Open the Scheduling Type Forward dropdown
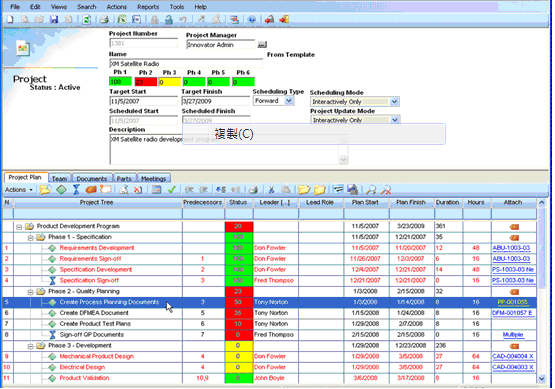555x389 pixels. [x=289, y=101]
